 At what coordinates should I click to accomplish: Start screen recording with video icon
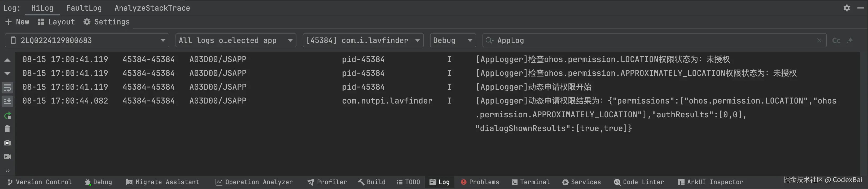[x=7, y=157]
